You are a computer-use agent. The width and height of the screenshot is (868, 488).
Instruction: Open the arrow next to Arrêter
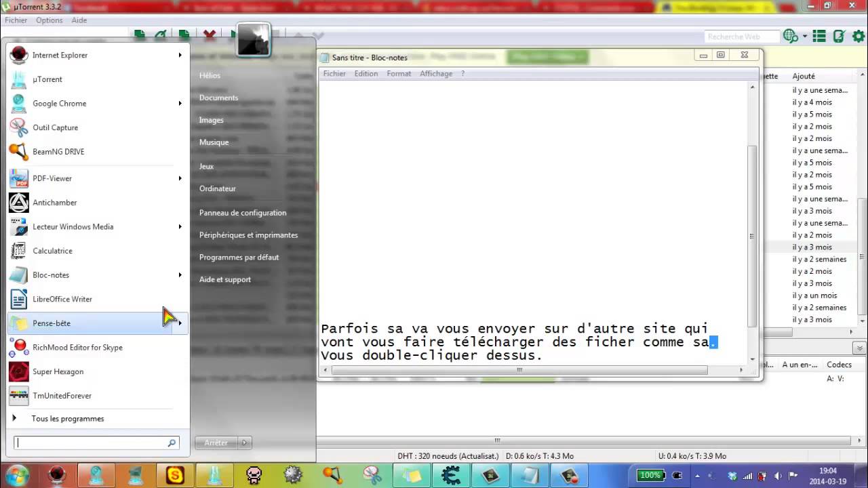tap(244, 443)
